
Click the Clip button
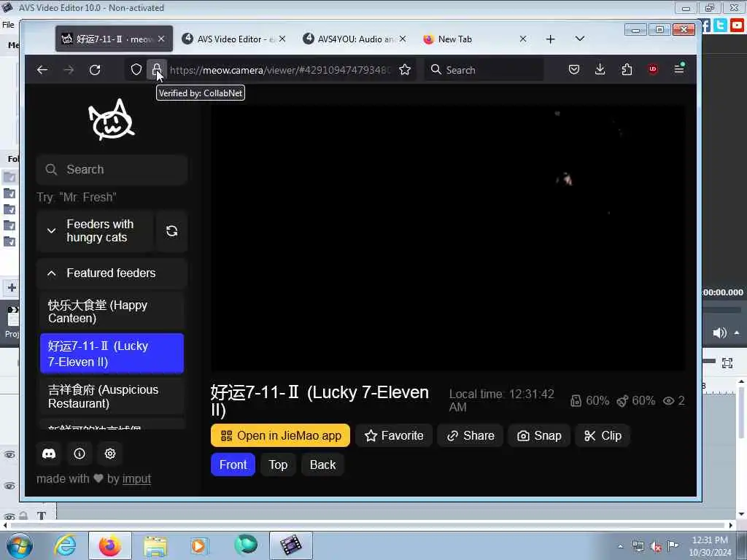603,436
